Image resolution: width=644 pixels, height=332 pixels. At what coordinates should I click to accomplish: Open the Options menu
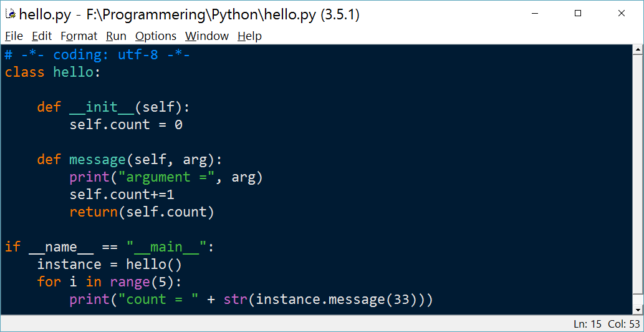pos(156,36)
